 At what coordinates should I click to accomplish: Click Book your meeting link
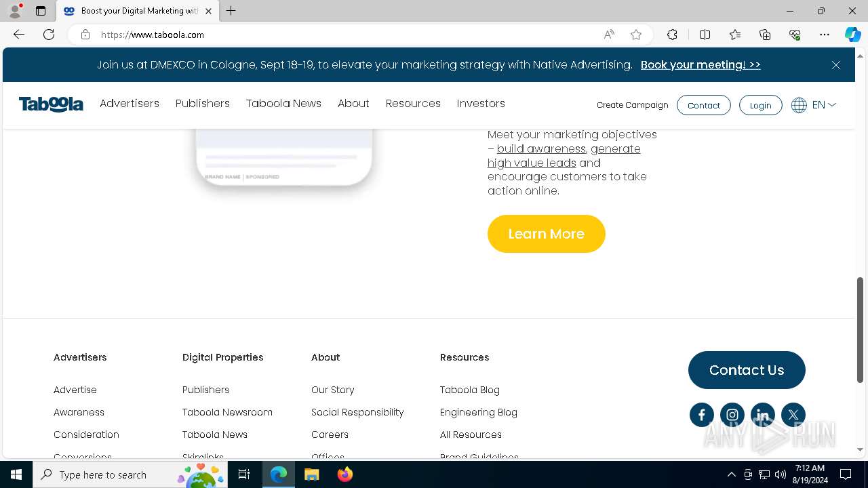point(701,65)
